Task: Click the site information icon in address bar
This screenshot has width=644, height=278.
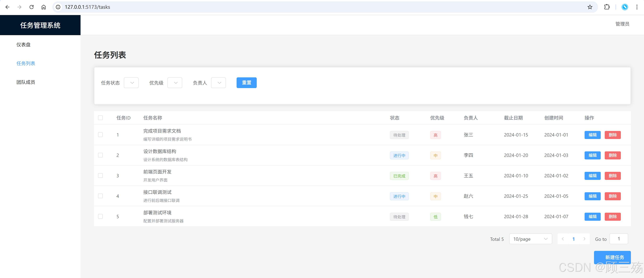Action: 58,7
